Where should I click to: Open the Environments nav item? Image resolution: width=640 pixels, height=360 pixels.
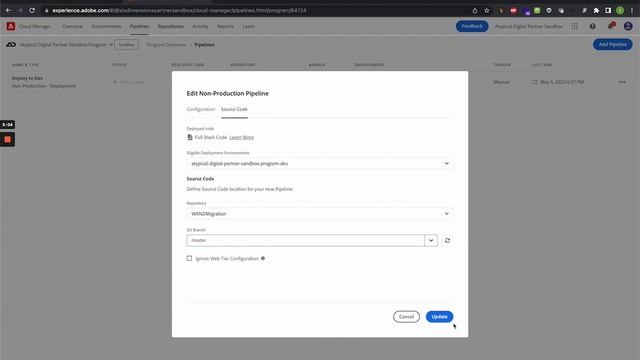click(x=106, y=26)
